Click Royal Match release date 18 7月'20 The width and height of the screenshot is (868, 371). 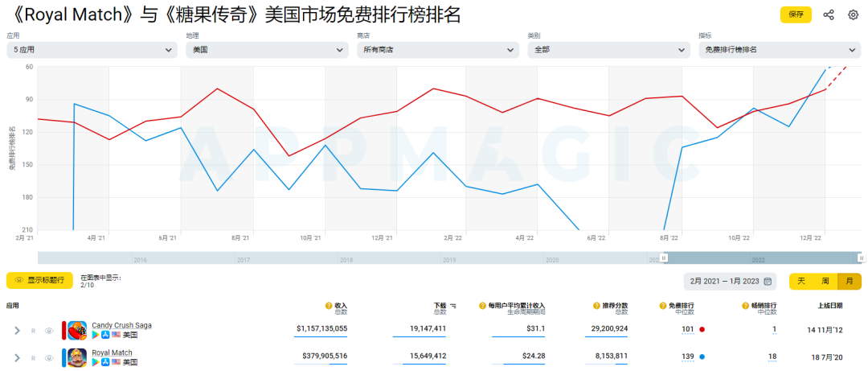[826, 356]
